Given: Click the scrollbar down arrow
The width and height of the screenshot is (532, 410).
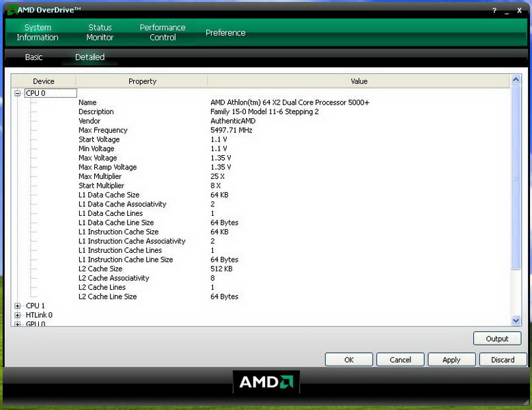Looking at the screenshot, I should click(516, 320).
